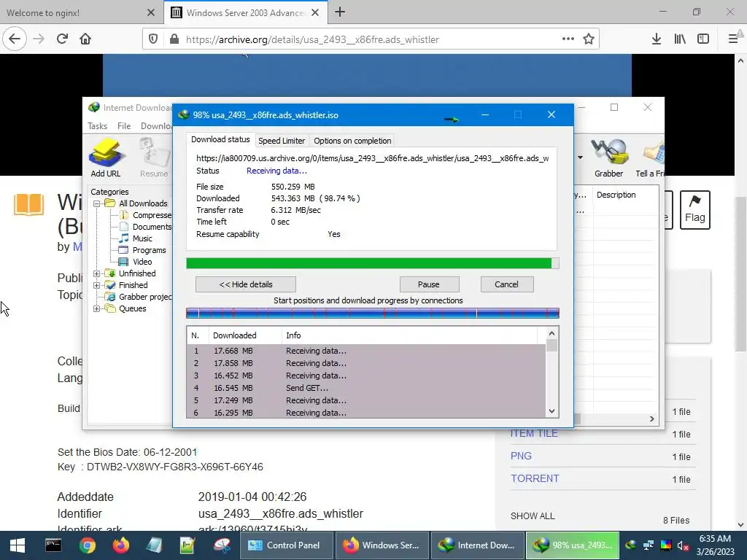
Task: Select the Download status tab
Action: point(220,139)
